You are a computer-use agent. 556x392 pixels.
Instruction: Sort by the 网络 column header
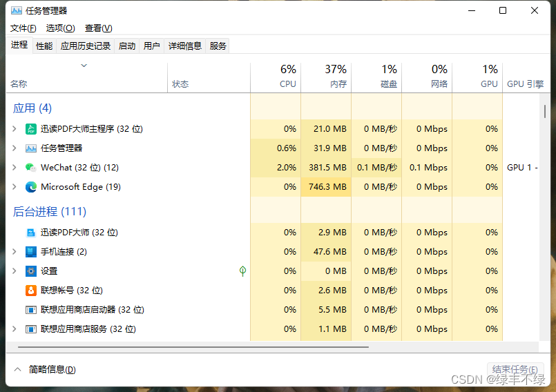pyautogui.click(x=427, y=78)
